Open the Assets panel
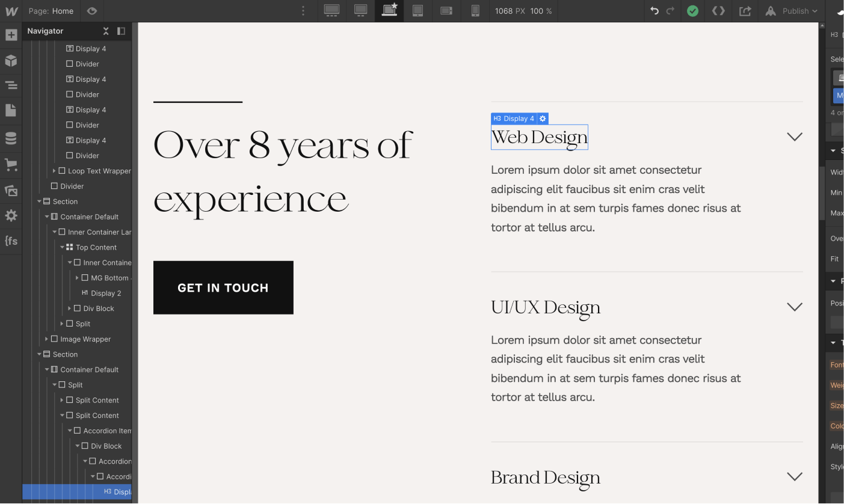Screen dimensions: 844x504 11,191
